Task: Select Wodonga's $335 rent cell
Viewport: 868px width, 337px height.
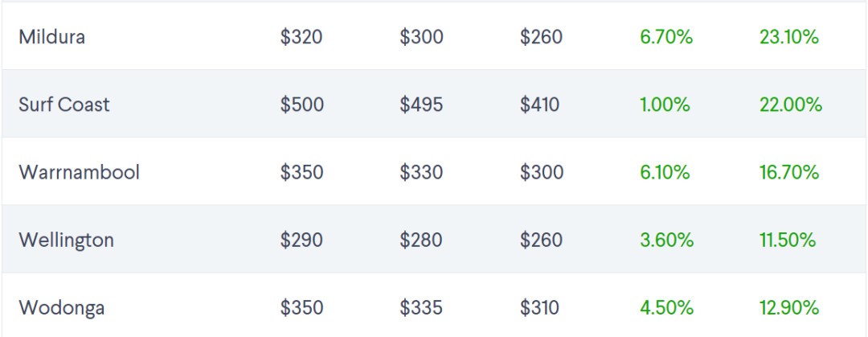Action: [421, 307]
